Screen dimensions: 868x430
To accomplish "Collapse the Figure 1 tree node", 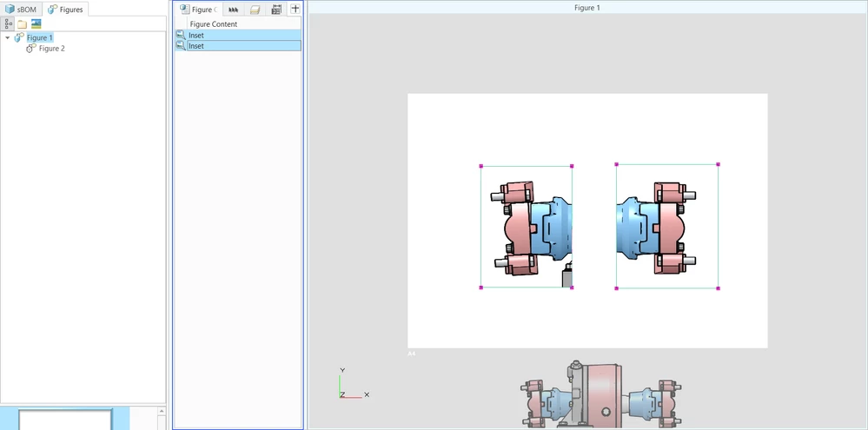I will (x=7, y=37).
